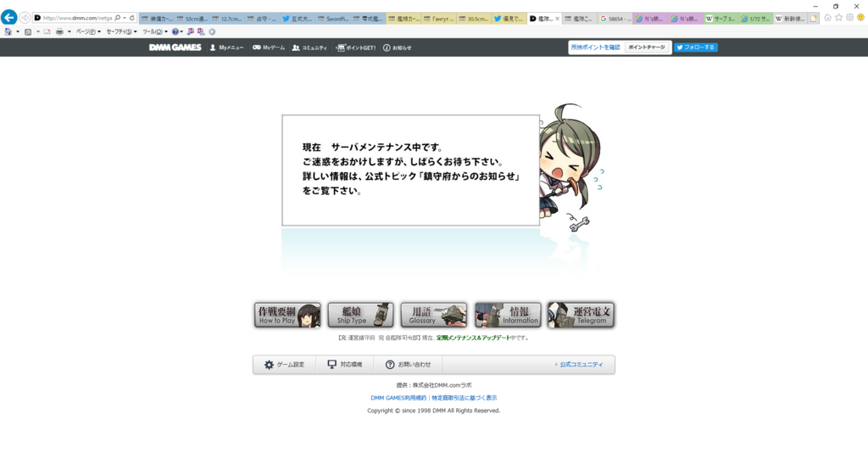This screenshot has height=475, width=868.
Task: Open 特定商取引法に基づく表示 link
Action: coord(465,398)
